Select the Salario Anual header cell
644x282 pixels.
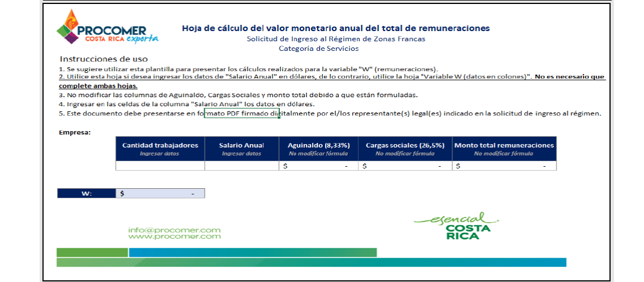coord(241,149)
